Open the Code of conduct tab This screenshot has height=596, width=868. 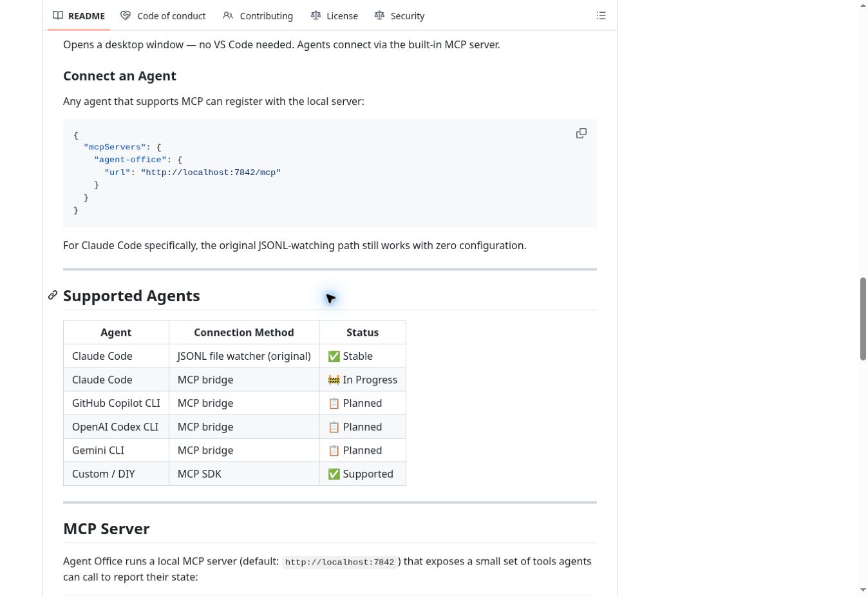pyautogui.click(x=163, y=15)
